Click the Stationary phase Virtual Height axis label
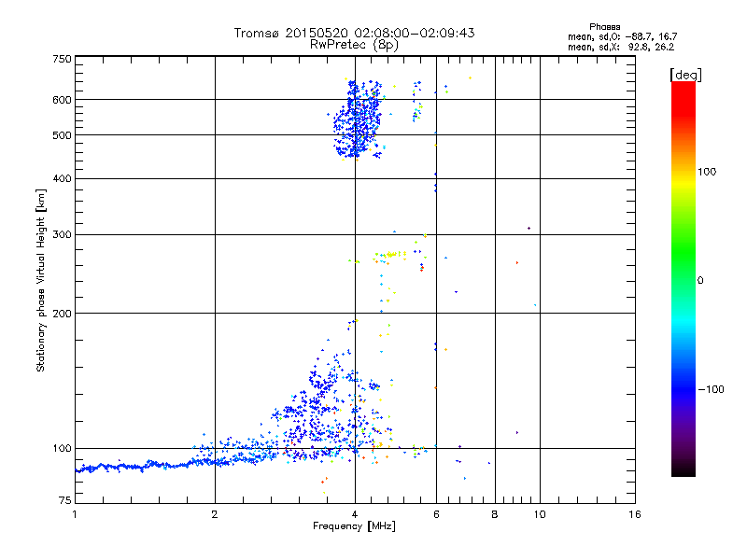Image resolution: width=747 pixels, height=560 pixels. (x=41, y=280)
